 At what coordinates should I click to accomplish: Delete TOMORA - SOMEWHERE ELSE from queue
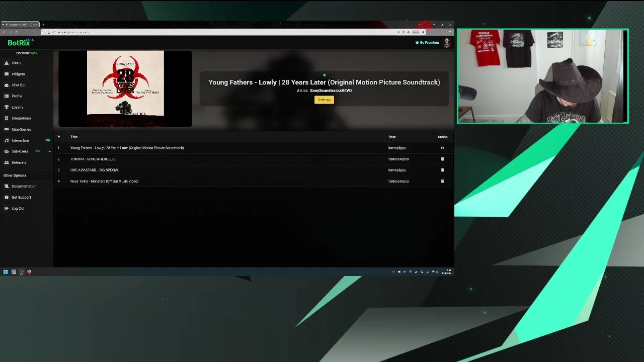pyautogui.click(x=442, y=159)
